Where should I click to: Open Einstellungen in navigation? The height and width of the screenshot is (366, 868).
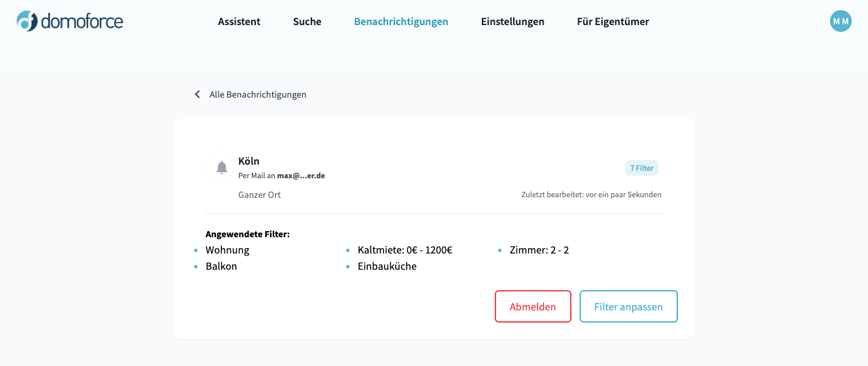pos(512,22)
